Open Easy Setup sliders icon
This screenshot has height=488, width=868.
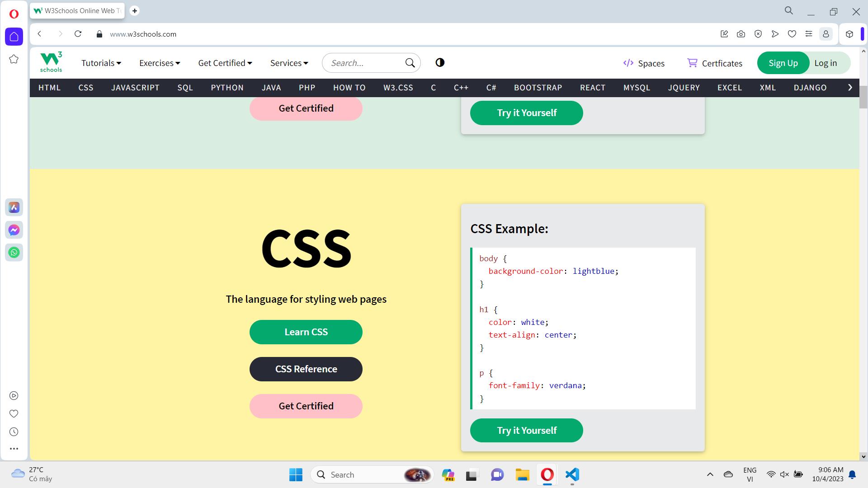[x=809, y=34]
